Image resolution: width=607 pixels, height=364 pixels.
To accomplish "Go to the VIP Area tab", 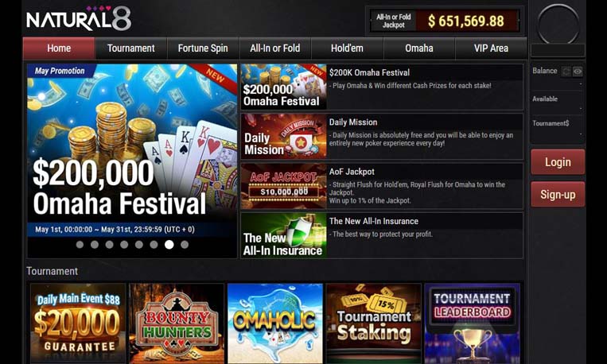I will [491, 48].
